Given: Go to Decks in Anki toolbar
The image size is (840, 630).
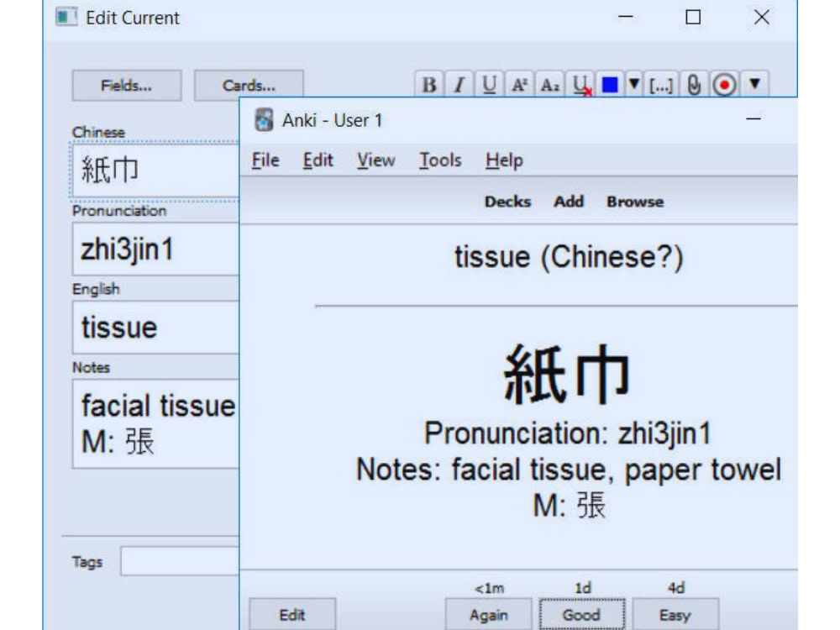Looking at the screenshot, I should pyautogui.click(x=507, y=202).
